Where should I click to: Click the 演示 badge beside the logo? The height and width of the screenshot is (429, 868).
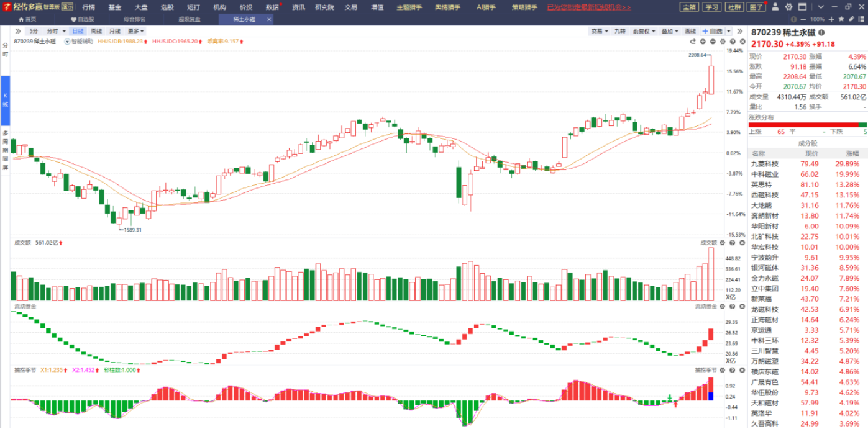point(67,7)
